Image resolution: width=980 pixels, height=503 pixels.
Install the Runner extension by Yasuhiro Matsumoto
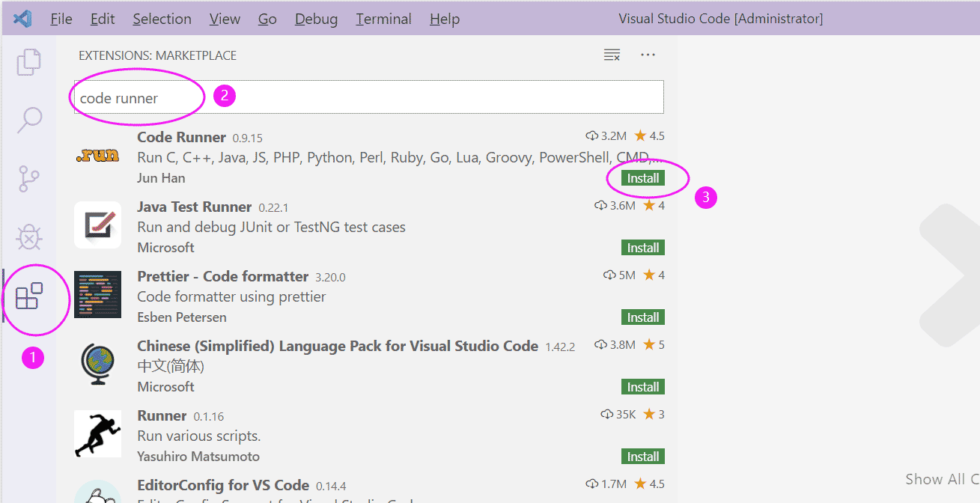pyautogui.click(x=643, y=457)
